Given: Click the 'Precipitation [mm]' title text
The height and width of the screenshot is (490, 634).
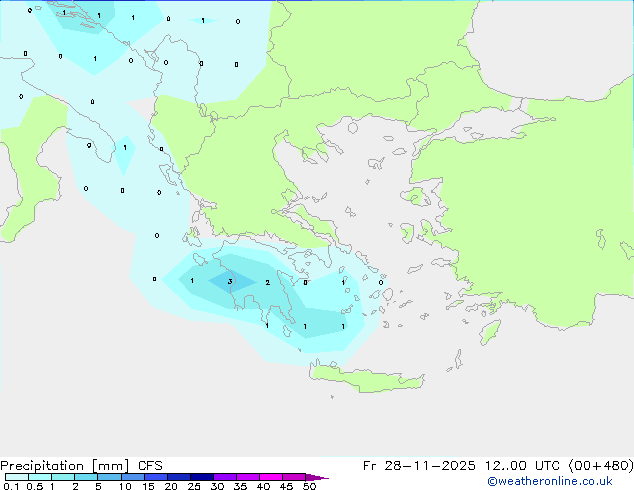Looking at the screenshot, I should [x=65, y=466].
